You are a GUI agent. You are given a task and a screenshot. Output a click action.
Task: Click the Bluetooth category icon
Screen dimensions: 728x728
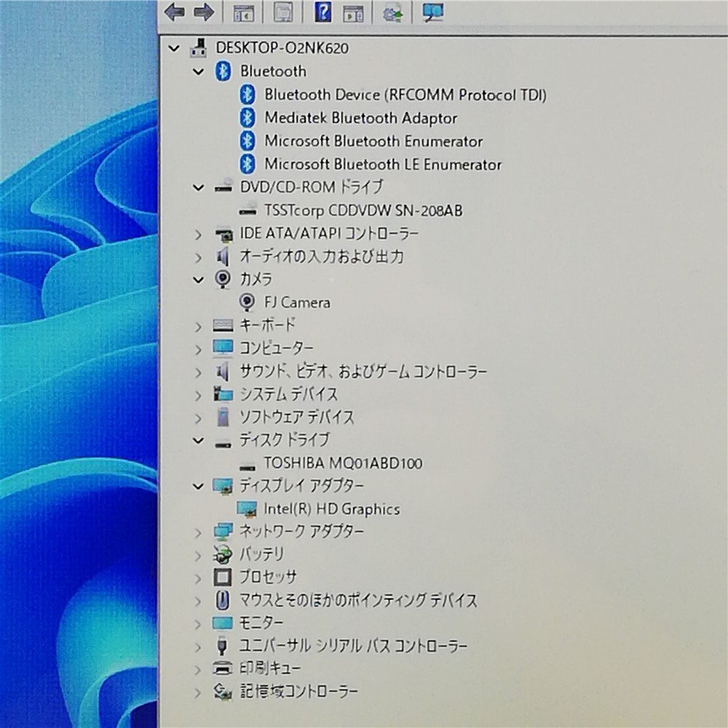click(223, 71)
